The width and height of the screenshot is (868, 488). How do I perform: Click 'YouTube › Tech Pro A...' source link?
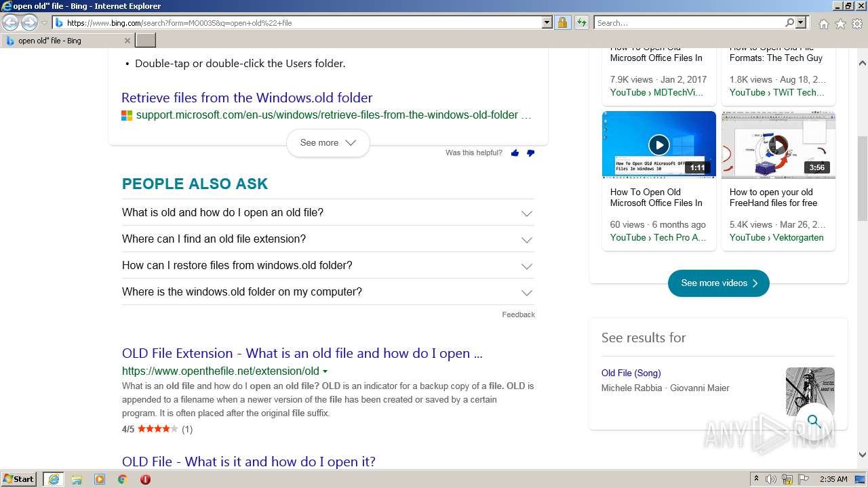point(658,238)
